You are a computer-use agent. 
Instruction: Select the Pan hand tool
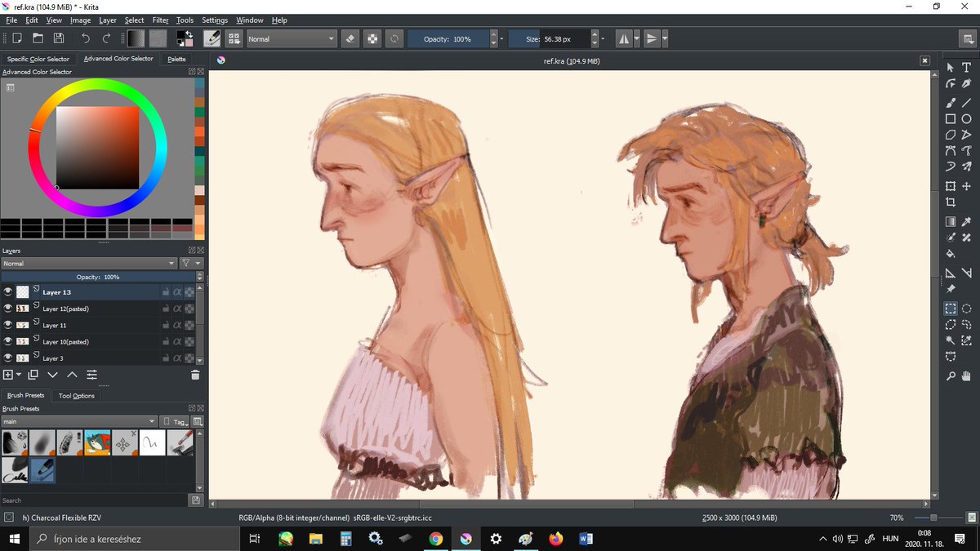(x=967, y=376)
